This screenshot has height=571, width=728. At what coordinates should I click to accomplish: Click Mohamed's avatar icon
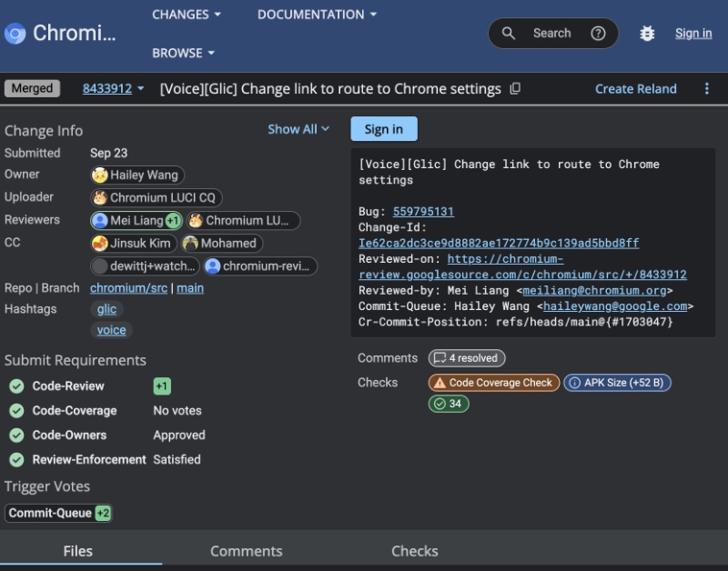[190, 243]
